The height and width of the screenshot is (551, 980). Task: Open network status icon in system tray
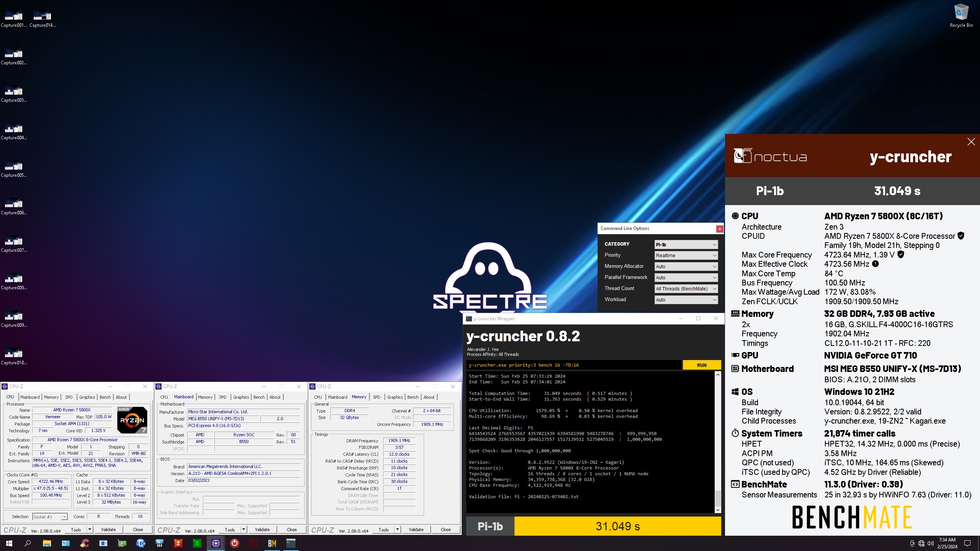tap(921, 543)
